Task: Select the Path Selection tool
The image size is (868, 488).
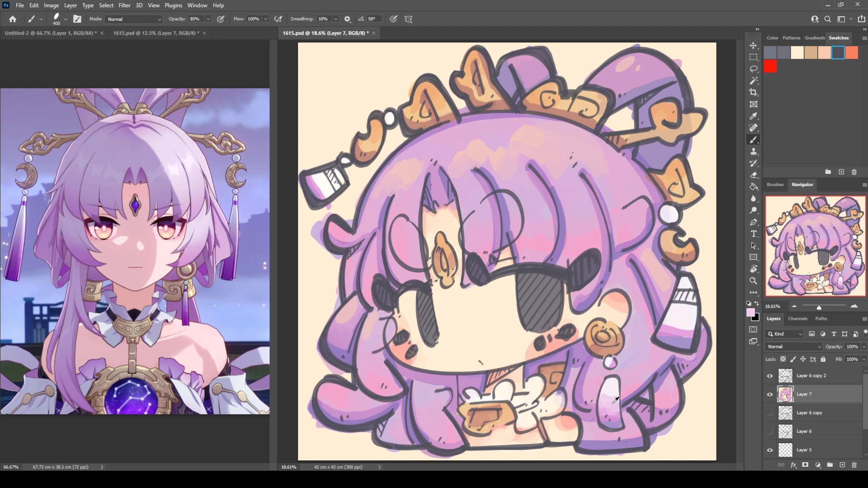Action: coord(754,245)
